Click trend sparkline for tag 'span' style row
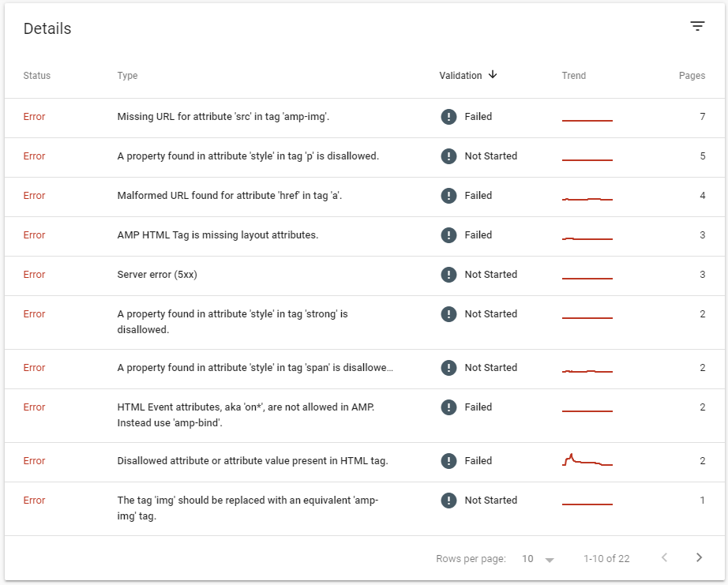The height and width of the screenshot is (585, 728). [587, 371]
